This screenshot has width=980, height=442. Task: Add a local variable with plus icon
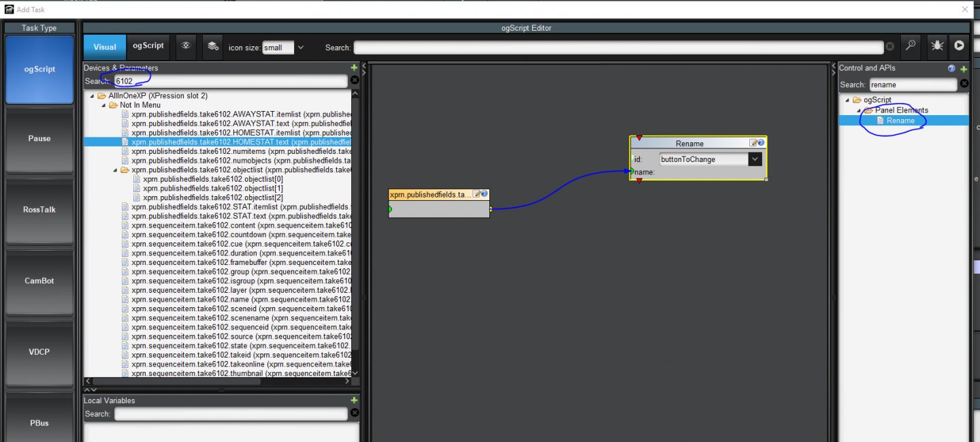(x=354, y=400)
